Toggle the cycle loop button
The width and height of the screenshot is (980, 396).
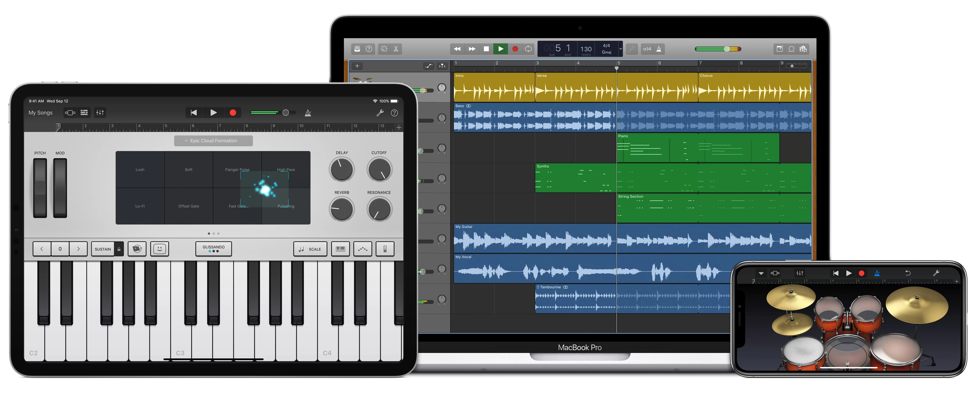click(x=528, y=49)
